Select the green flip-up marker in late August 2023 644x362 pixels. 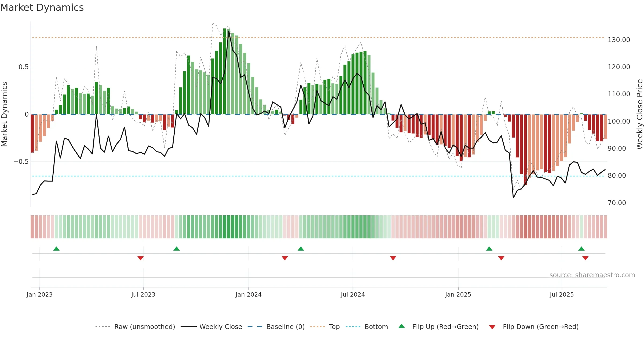[177, 249]
